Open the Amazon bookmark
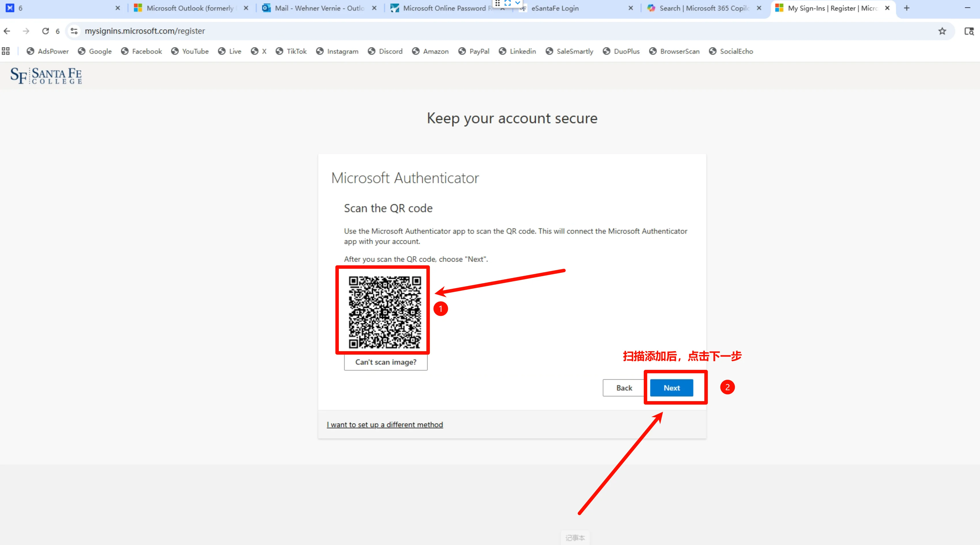 point(430,51)
